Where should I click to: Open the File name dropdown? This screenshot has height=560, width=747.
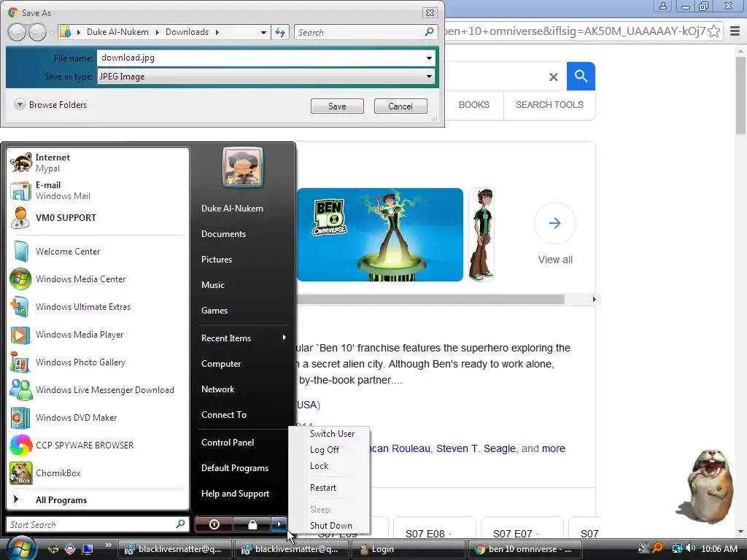tap(429, 58)
